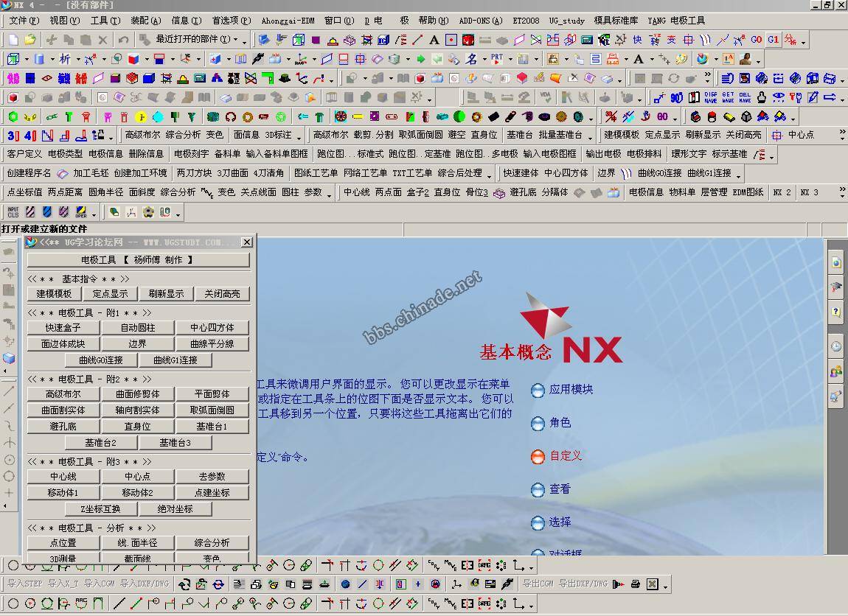Click 创建程序名 toolbar item
This screenshot has width=848, height=616.
[29, 173]
